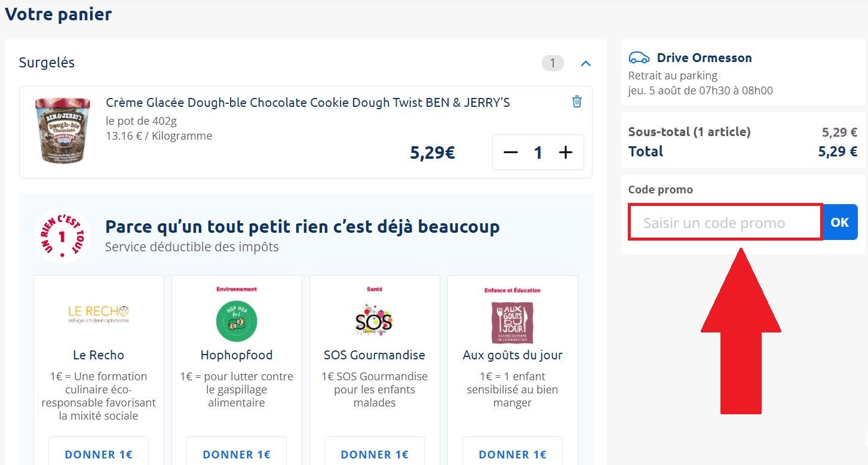Click the Aux goûts du jour logo

512,322
